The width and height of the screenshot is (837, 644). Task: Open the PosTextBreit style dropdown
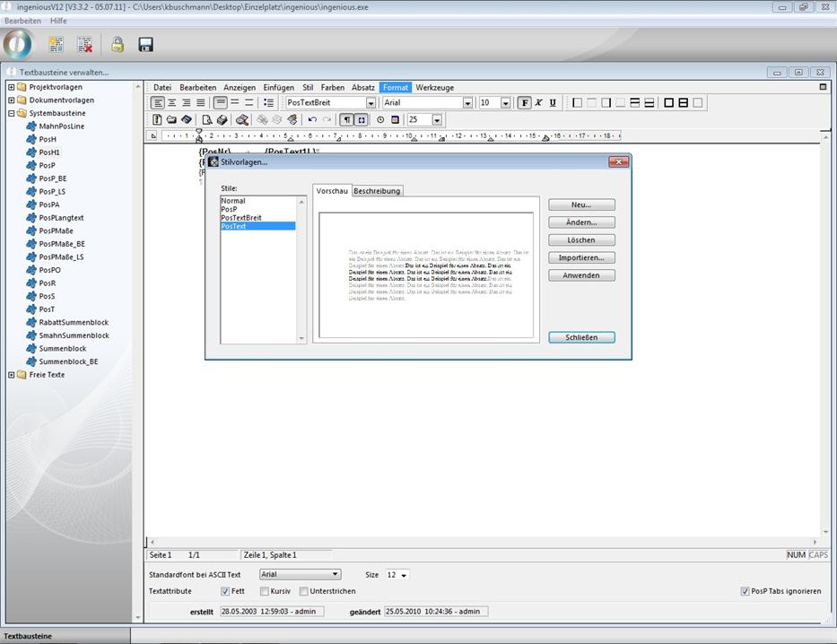pos(371,103)
